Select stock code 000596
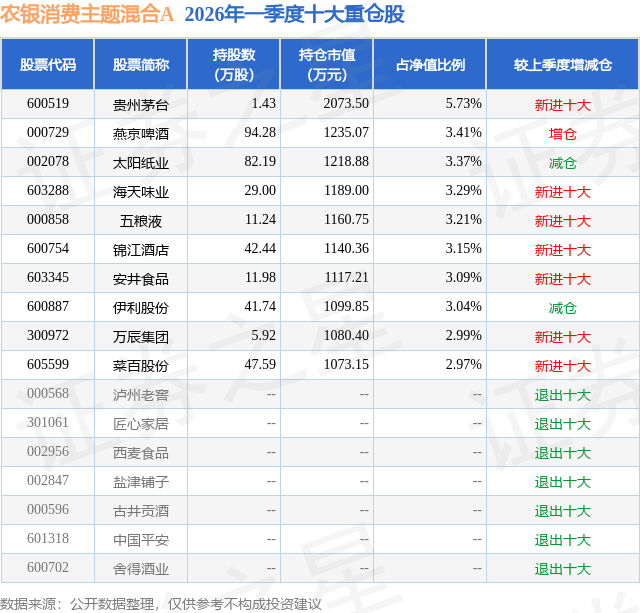Image resolution: width=640 pixels, height=613 pixels. point(48,509)
